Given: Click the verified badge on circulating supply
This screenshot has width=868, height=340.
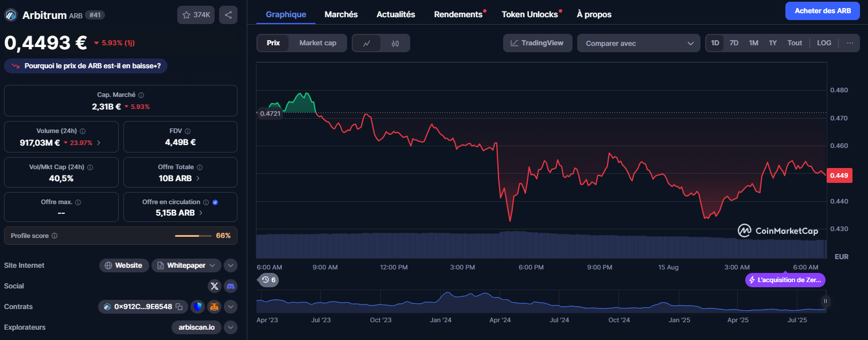Looking at the screenshot, I should tap(215, 202).
